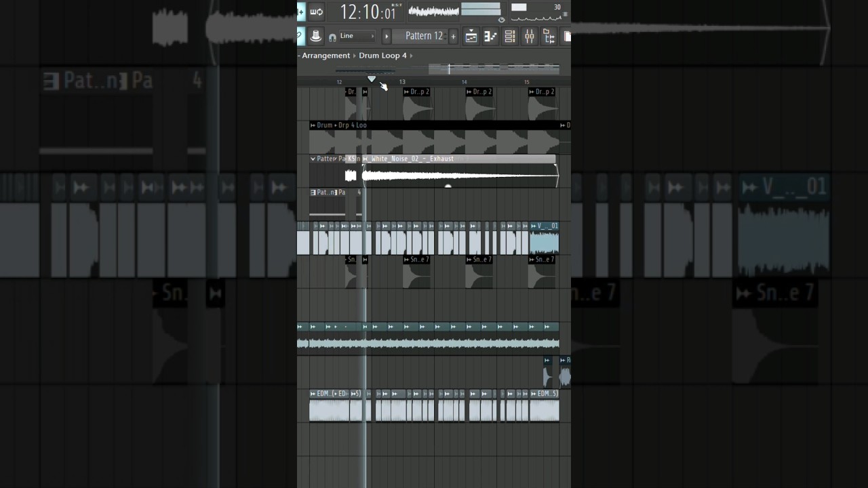Click the playhead marker on timeline
The height and width of the screenshot is (488, 868).
coord(372,79)
